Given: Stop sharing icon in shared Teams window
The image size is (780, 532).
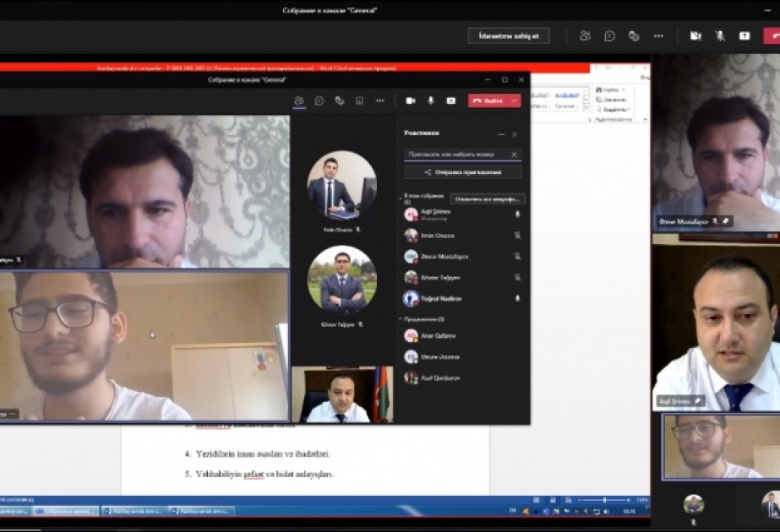Looking at the screenshot, I should click(x=450, y=101).
